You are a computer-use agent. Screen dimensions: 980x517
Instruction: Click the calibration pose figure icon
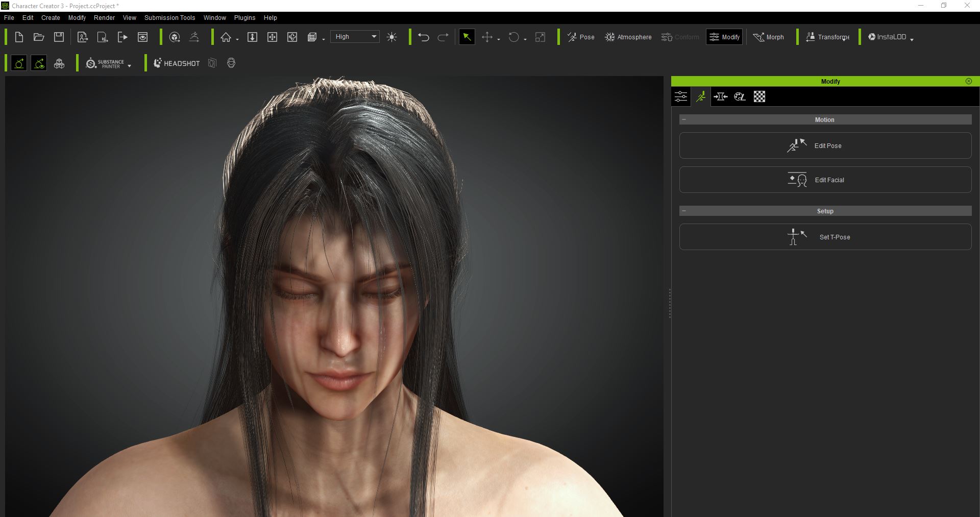[194, 37]
